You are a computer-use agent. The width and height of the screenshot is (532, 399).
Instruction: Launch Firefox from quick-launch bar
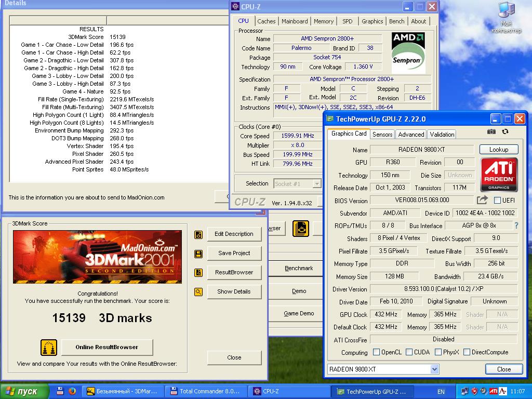point(72,391)
